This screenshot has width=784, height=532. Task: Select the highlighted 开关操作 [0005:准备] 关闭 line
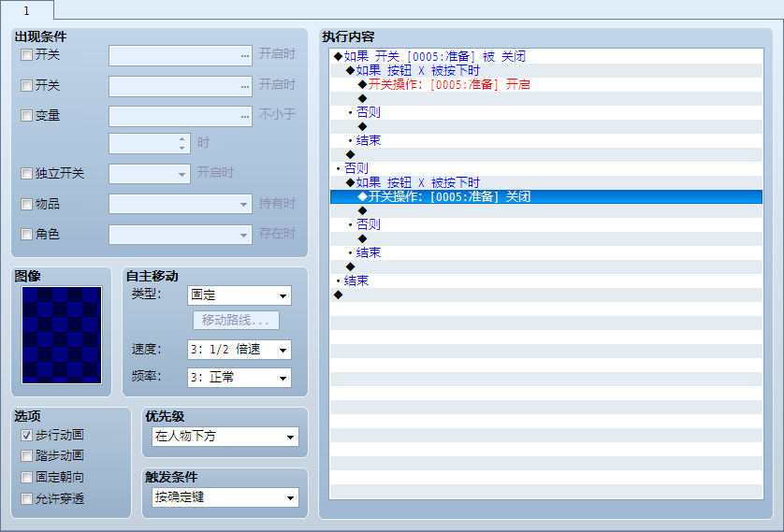tap(546, 197)
